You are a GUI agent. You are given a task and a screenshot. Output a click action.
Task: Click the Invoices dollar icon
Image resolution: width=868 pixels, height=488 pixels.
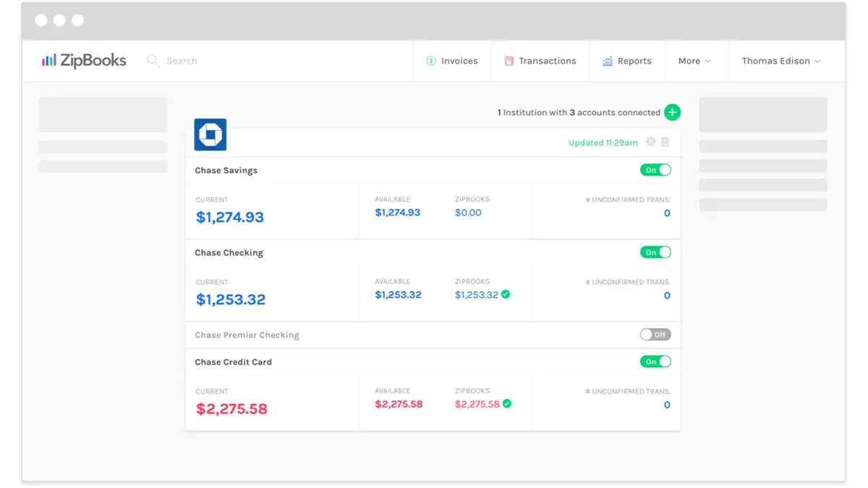point(431,61)
